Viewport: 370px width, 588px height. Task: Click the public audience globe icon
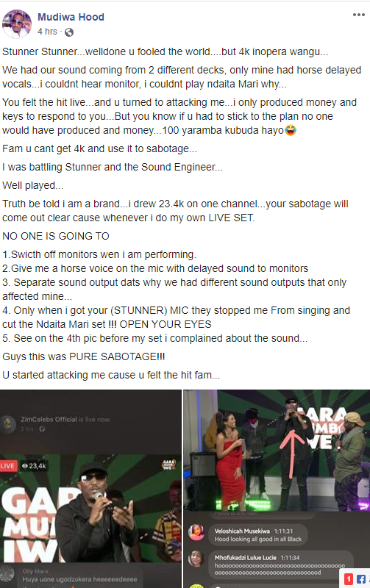click(x=69, y=32)
